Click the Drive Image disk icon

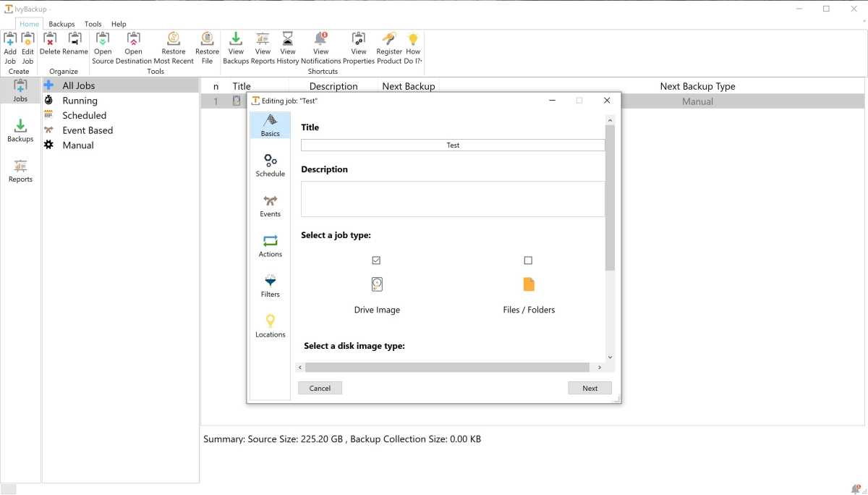pyautogui.click(x=377, y=284)
